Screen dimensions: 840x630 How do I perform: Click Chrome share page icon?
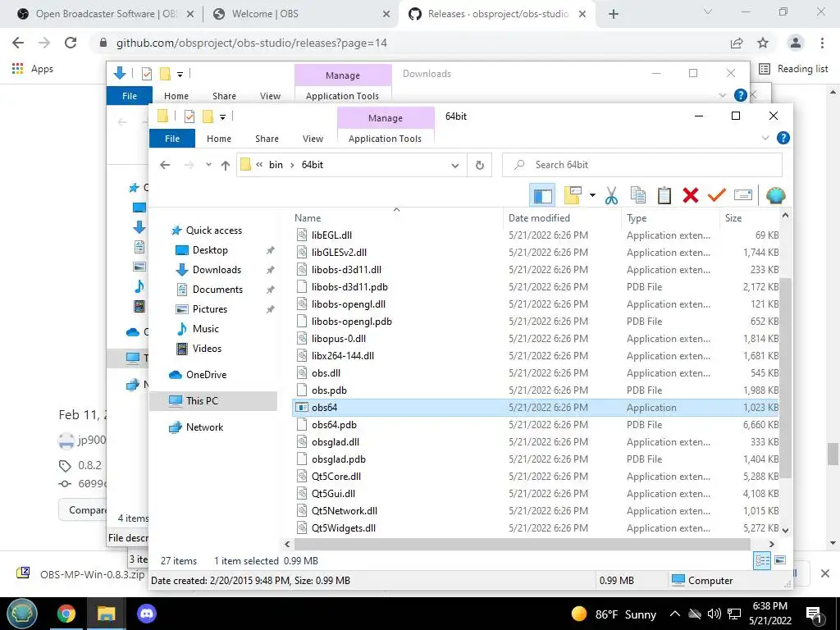(737, 43)
